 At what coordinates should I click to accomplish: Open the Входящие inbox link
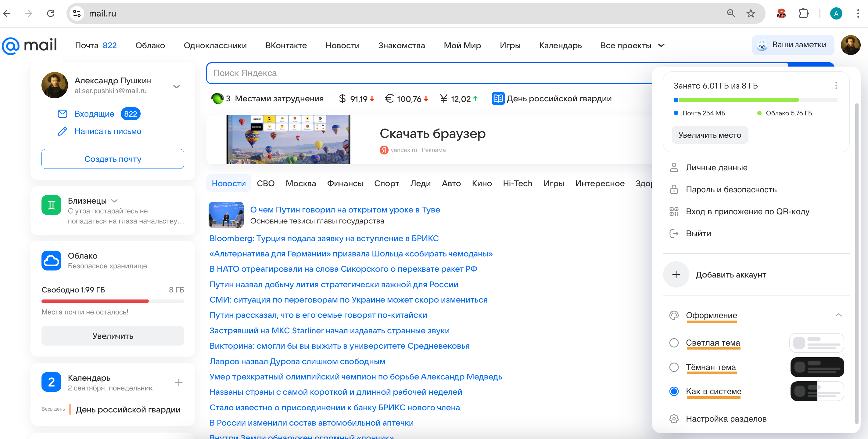[x=94, y=114]
